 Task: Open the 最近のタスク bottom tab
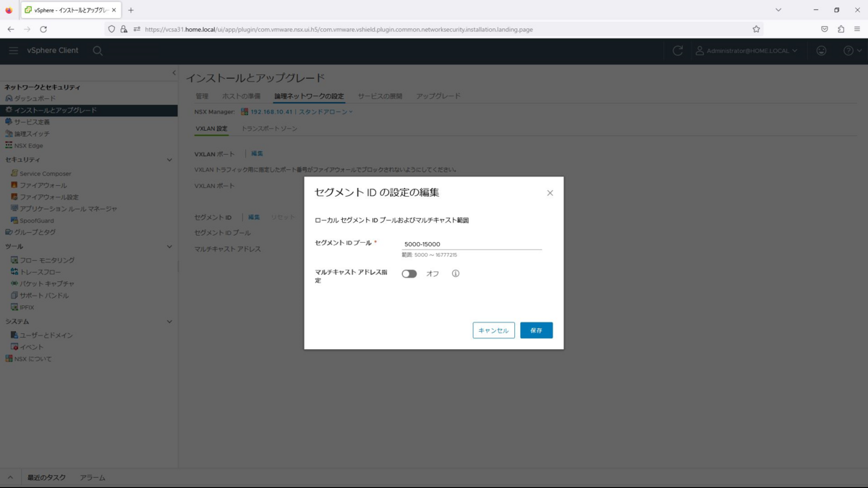46,478
